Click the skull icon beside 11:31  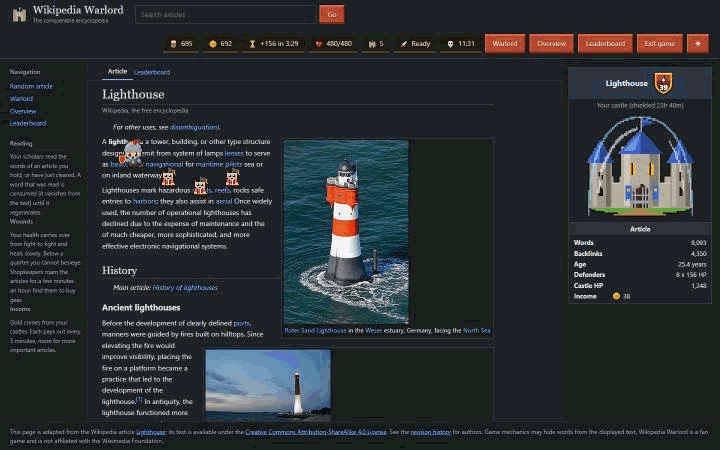click(450, 44)
